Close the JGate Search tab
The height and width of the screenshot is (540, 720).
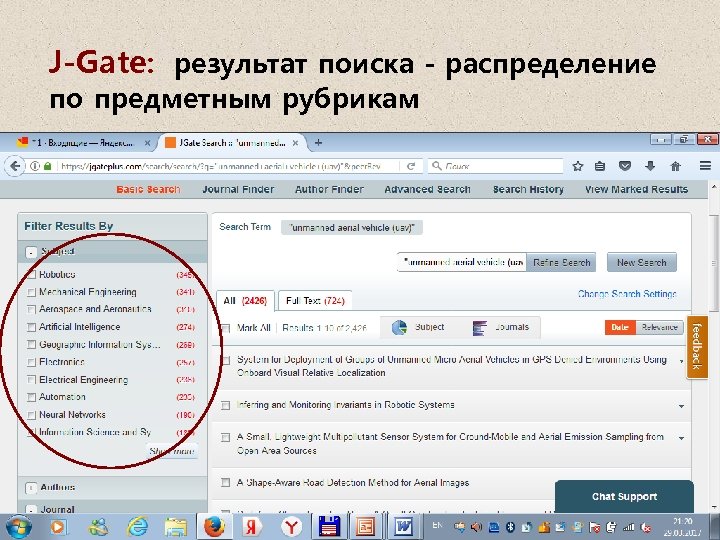pos(295,143)
